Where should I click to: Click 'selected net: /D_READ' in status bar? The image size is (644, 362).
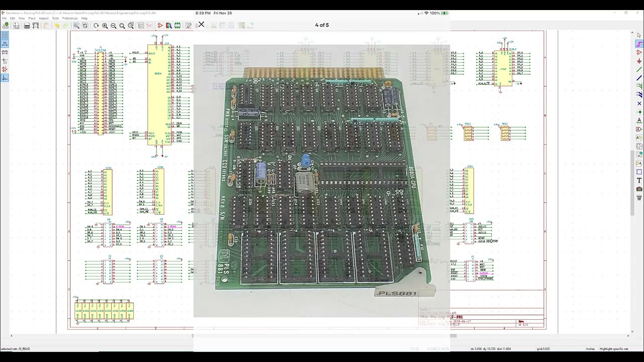coord(16,349)
